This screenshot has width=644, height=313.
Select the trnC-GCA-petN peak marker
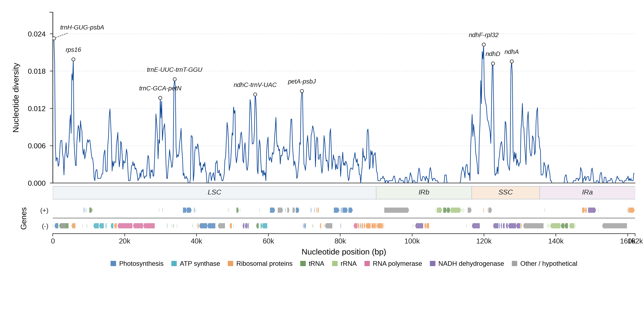coord(160,98)
